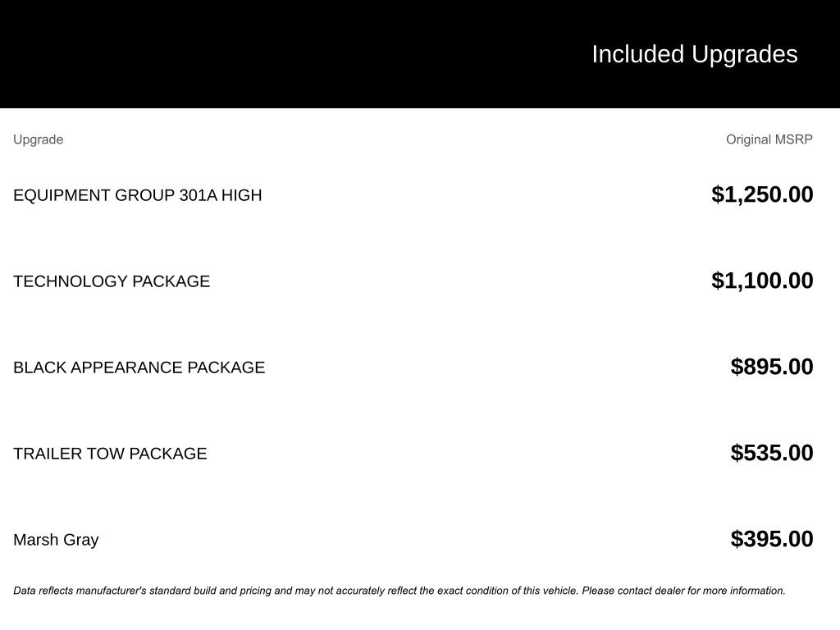Click the word PACKAGE in Trailer Tow row
The height and width of the screenshot is (630, 840).
[x=167, y=454]
